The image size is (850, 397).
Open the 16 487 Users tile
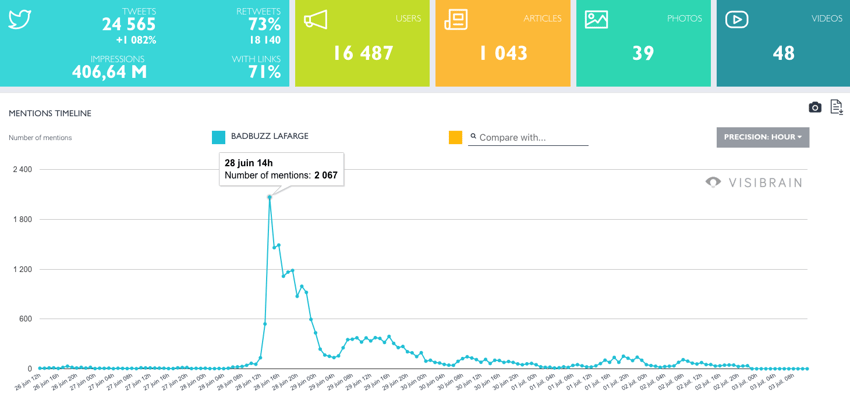[363, 43]
